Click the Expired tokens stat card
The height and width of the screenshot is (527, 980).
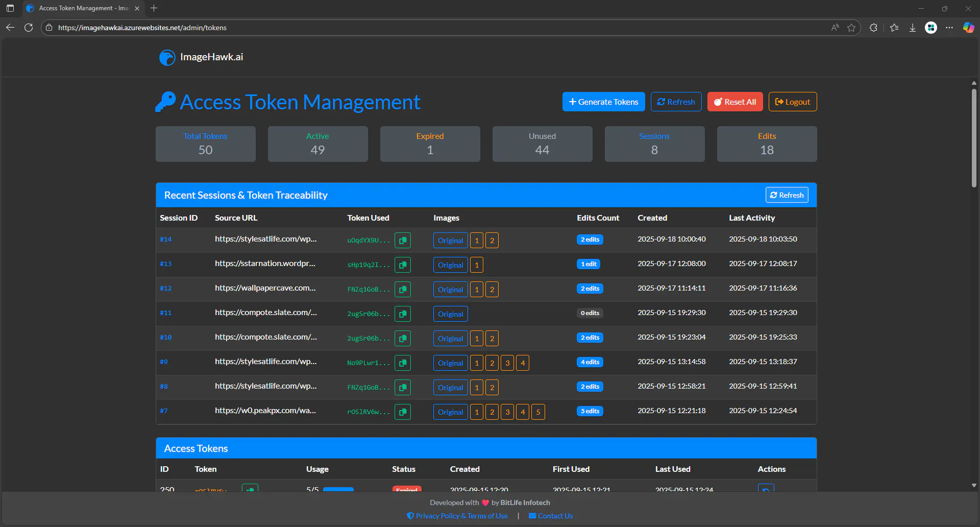pos(430,144)
